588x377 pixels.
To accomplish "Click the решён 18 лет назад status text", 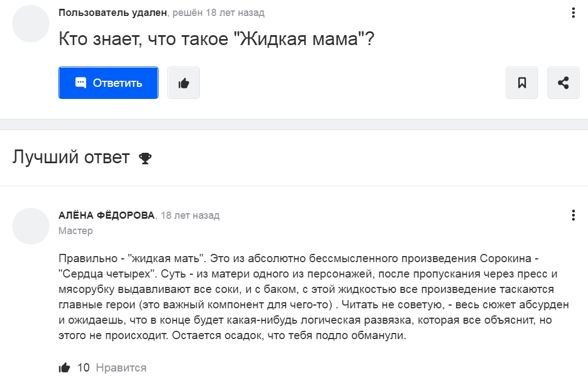I will pos(219,13).
